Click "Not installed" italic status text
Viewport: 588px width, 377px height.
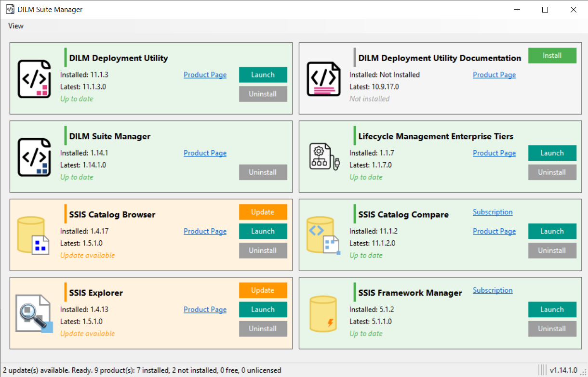tap(370, 99)
